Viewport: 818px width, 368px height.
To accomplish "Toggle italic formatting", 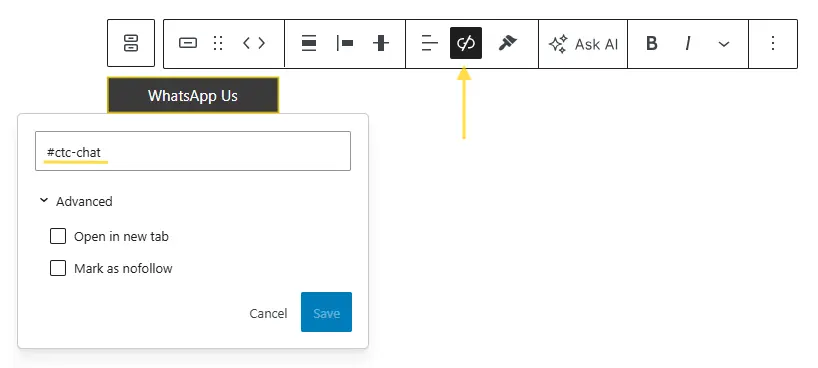I will pos(688,43).
